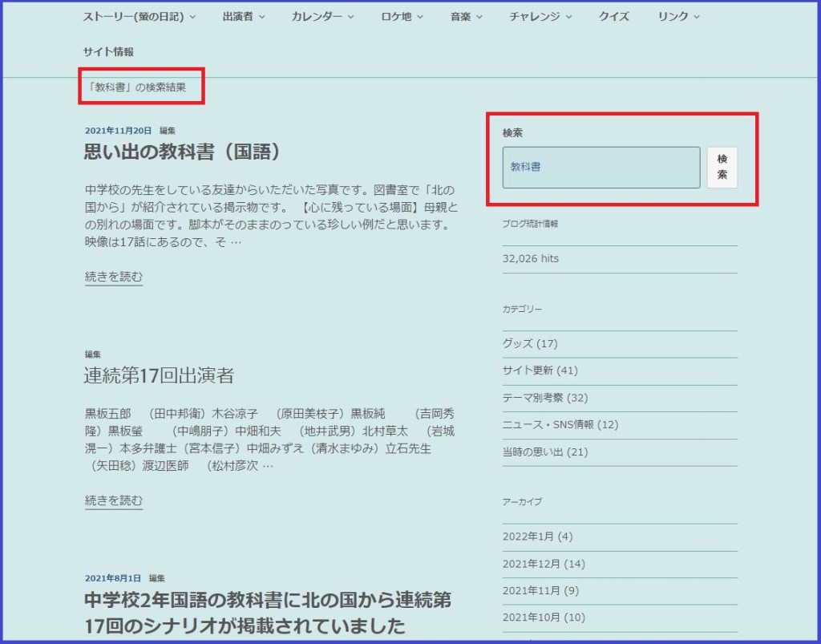Expand the カレンダー menu
Image resolution: width=821 pixels, height=644 pixels.
click(322, 17)
